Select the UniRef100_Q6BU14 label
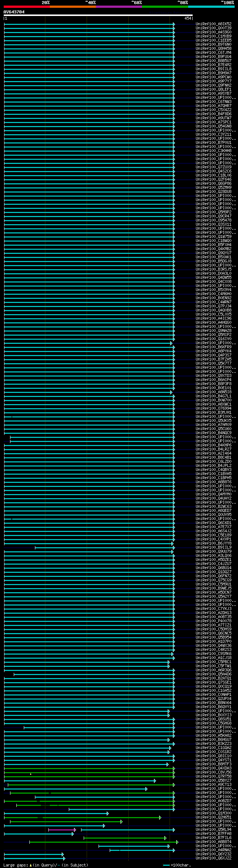 pyautogui.click(x=213, y=568)
